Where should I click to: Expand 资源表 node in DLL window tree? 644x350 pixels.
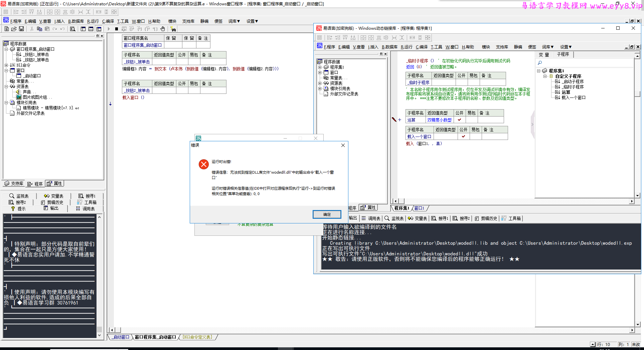pos(320,83)
